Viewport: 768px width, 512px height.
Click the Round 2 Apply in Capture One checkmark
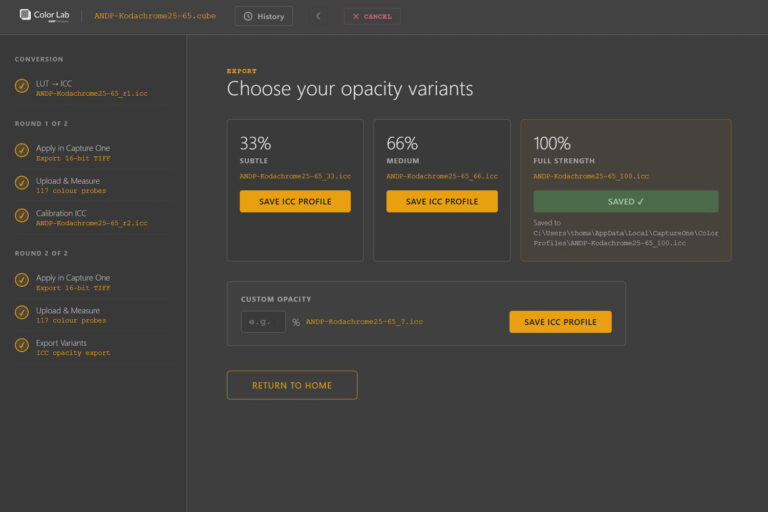coord(22,280)
